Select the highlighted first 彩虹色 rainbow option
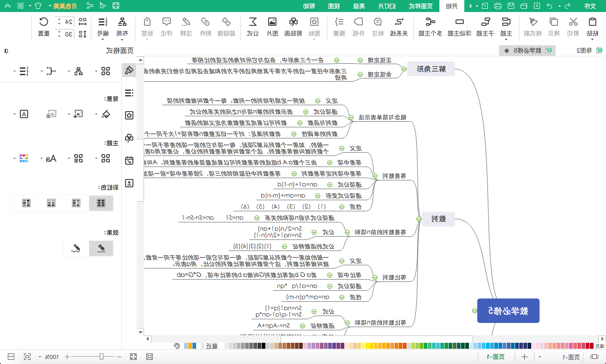This screenshot has width=606, height=364. [x=101, y=203]
